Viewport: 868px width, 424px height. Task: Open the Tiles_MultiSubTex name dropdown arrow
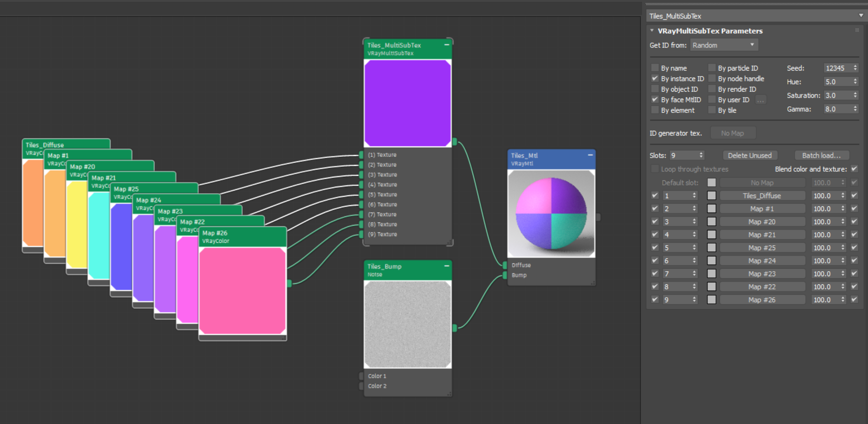(861, 16)
